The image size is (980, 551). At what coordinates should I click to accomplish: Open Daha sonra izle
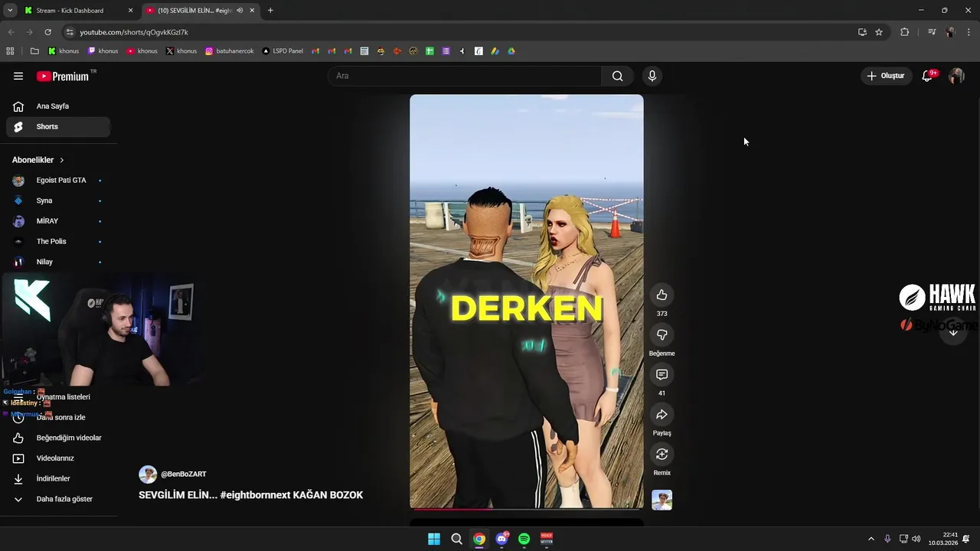[58, 417]
